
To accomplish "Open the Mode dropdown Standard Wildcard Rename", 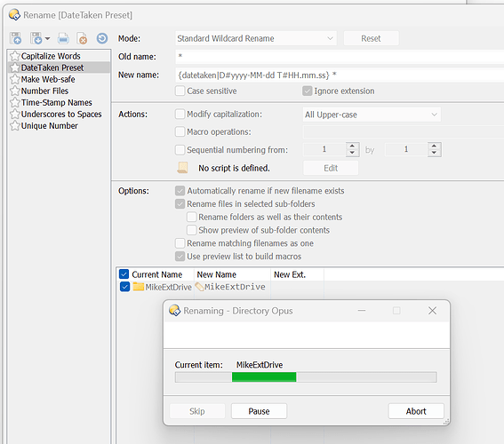I will [x=256, y=38].
